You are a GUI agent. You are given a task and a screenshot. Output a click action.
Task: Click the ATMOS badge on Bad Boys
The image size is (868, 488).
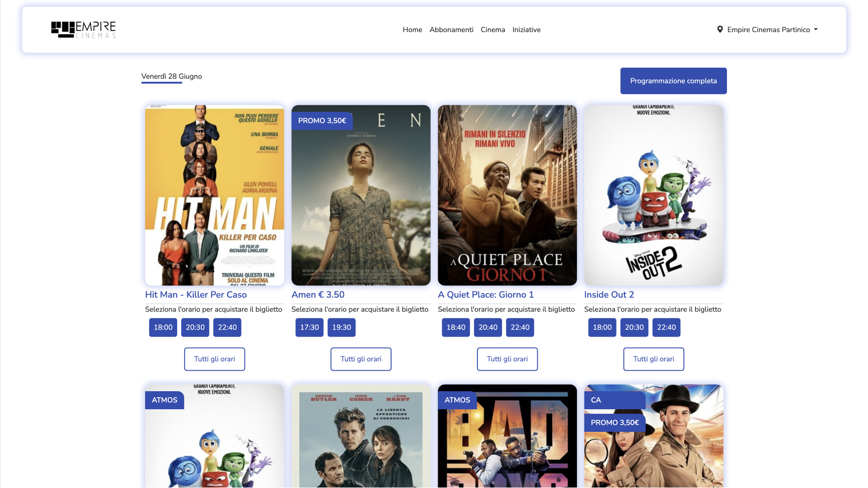(x=457, y=400)
